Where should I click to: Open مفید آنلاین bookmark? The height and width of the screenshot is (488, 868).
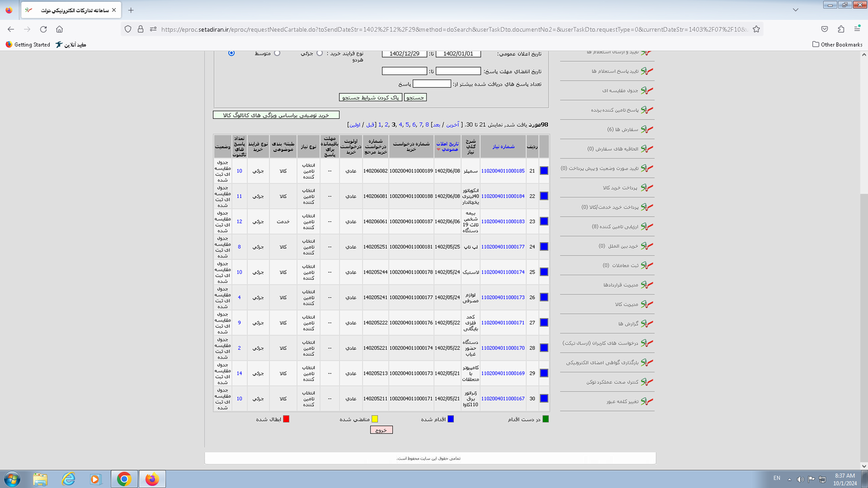click(x=71, y=45)
